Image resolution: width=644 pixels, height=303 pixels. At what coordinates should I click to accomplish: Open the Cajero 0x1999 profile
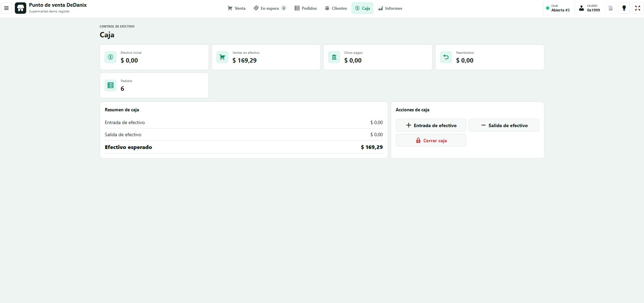click(589, 8)
